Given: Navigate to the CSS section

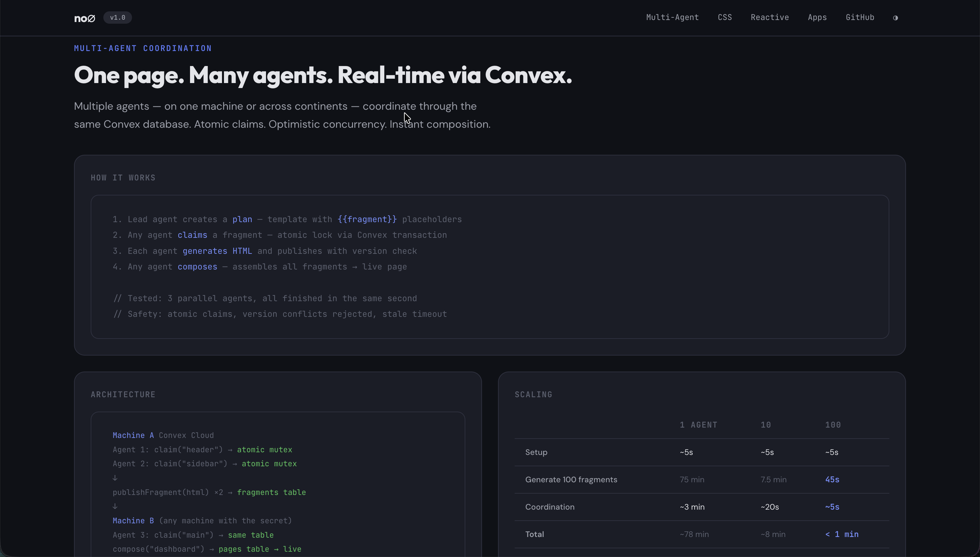Looking at the screenshot, I should coord(725,17).
